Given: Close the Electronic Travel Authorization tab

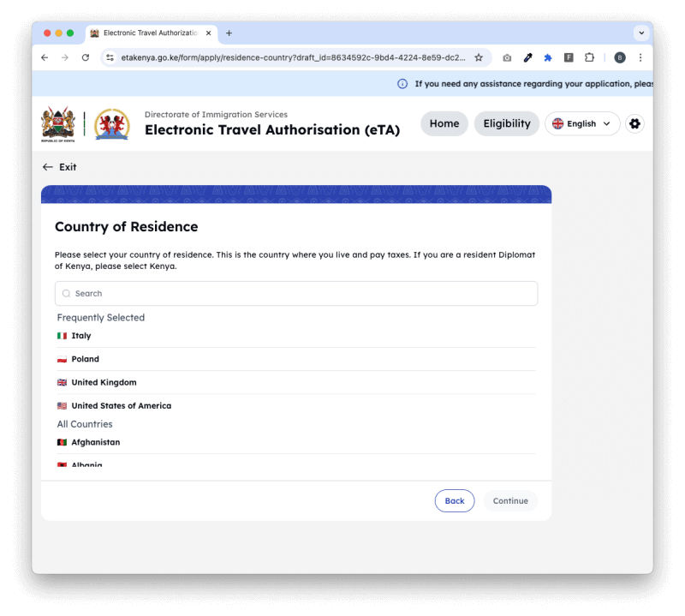Looking at the screenshot, I should pyautogui.click(x=208, y=33).
